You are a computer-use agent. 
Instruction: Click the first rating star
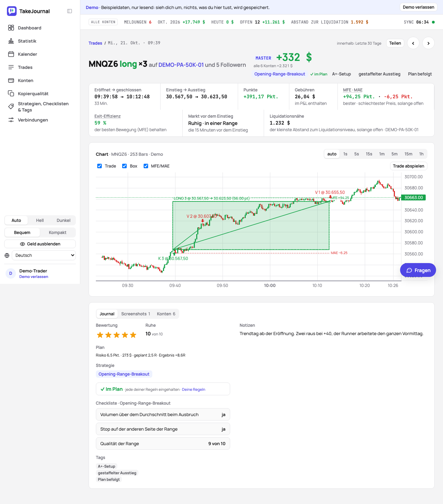[100, 335]
